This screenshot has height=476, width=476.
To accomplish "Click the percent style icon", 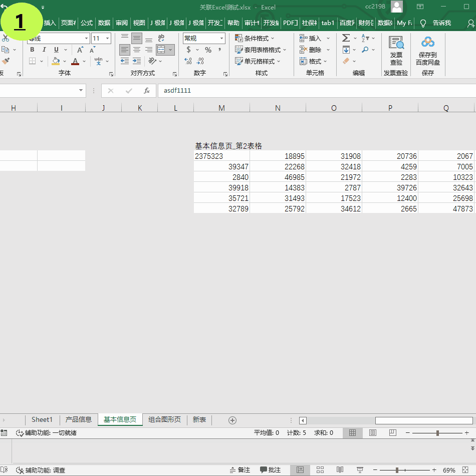I will pyautogui.click(x=208, y=50).
